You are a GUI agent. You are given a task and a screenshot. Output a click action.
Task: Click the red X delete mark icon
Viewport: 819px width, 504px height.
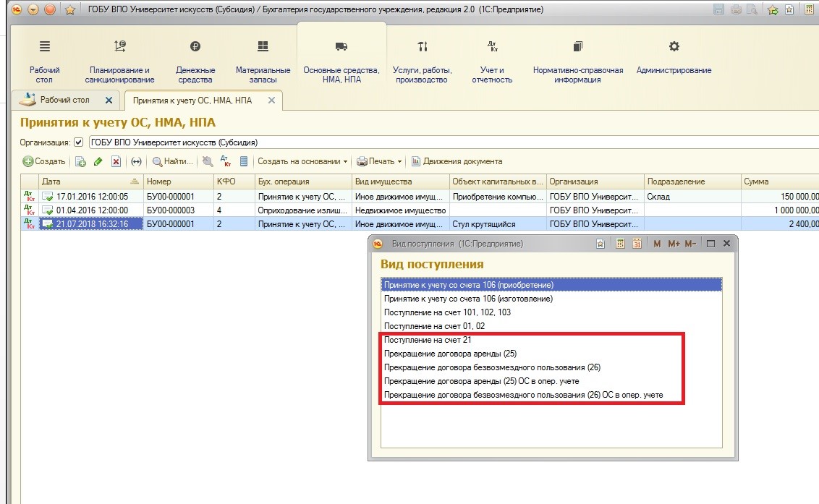pos(116,161)
